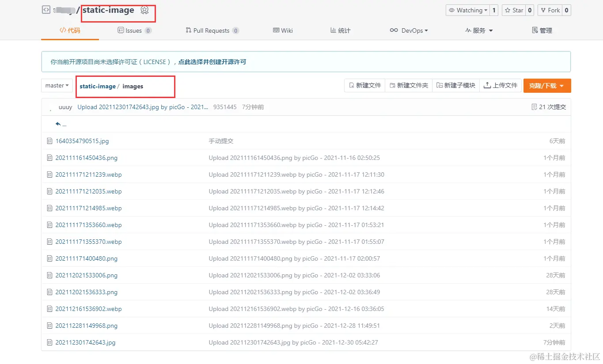Click file icon of 202111171353660.webp
The image size is (603, 364).
coord(50,225)
